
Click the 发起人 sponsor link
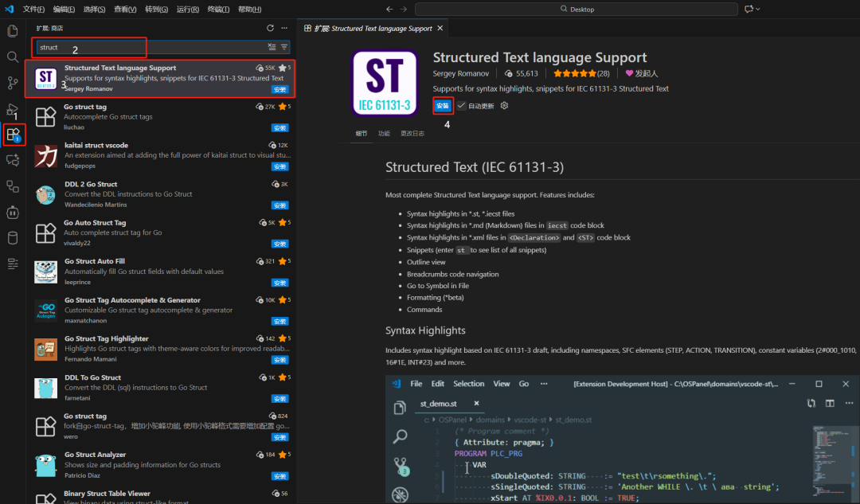point(641,73)
